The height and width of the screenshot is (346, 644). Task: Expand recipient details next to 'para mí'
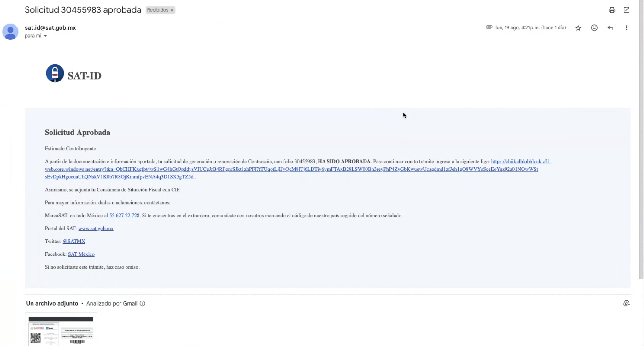(x=45, y=36)
